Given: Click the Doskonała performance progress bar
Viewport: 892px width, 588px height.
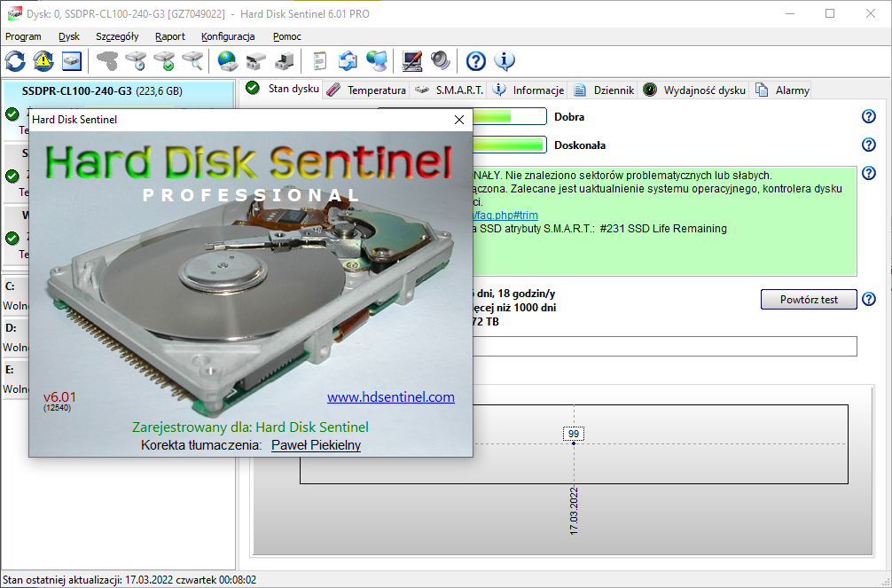Looking at the screenshot, I should click(509, 145).
